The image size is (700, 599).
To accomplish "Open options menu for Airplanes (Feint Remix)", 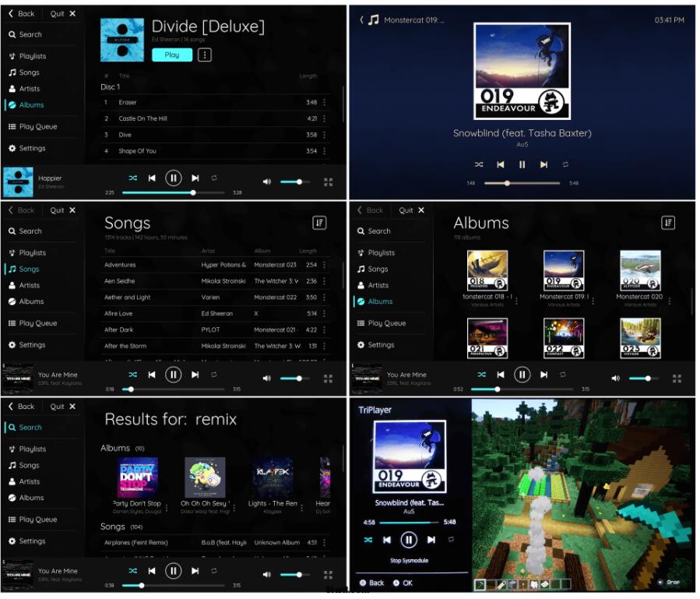I will (324, 543).
